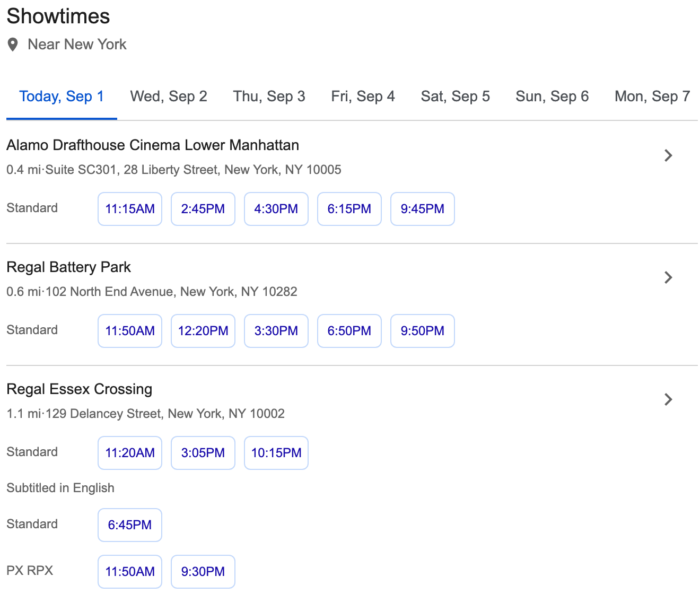Click the Near New York location text
Screen dimensions: 700x594
(x=77, y=45)
